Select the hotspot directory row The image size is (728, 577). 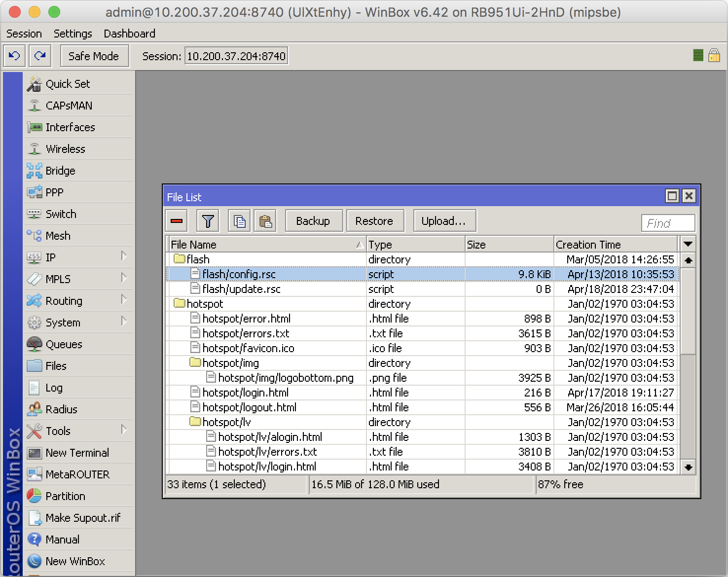click(x=423, y=304)
